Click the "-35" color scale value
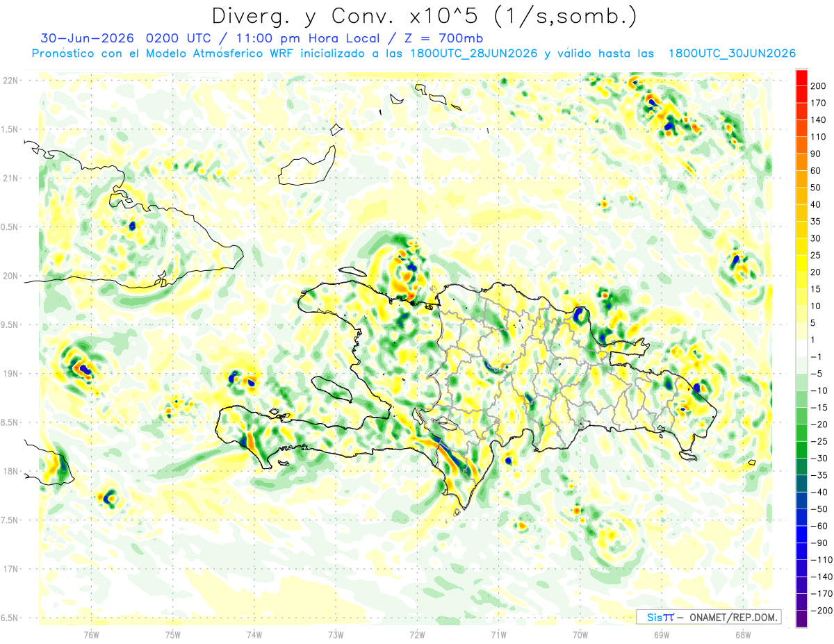The height and width of the screenshot is (644, 834). click(818, 475)
